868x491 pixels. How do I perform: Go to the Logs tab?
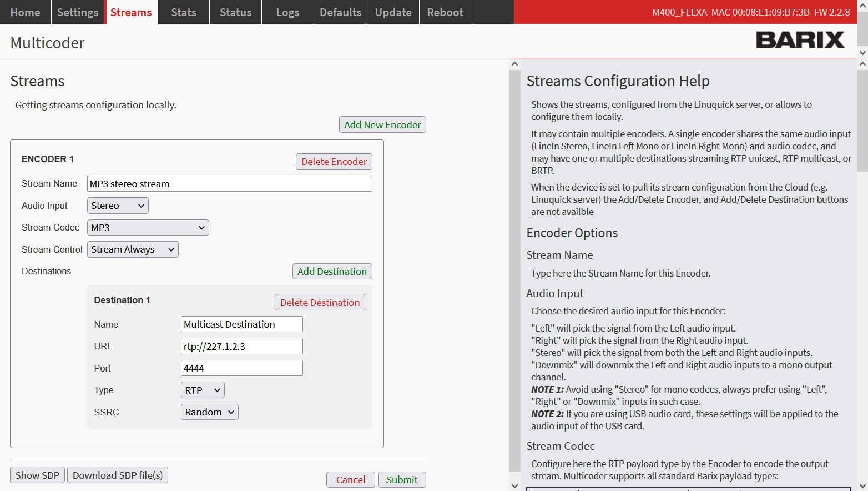coord(287,12)
